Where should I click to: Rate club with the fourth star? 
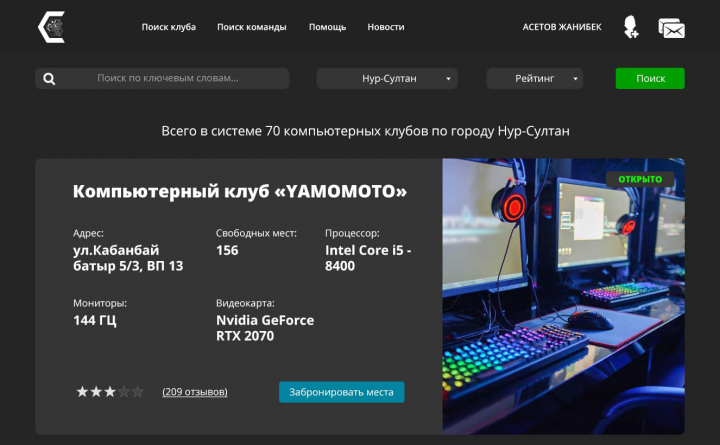pos(124,392)
